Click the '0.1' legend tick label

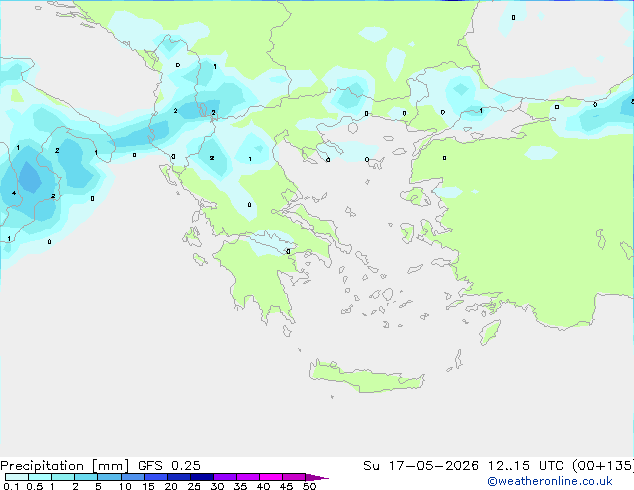(x=11, y=486)
